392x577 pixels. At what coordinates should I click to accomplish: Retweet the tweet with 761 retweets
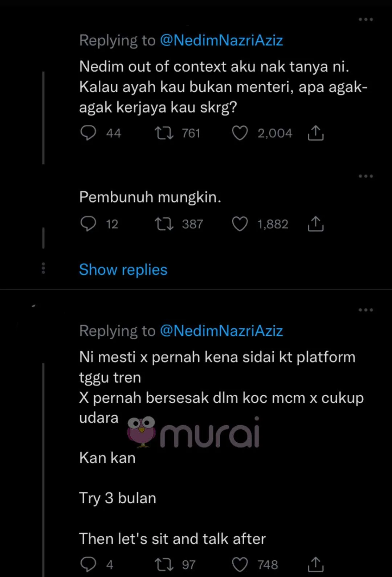[x=164, y=133]
